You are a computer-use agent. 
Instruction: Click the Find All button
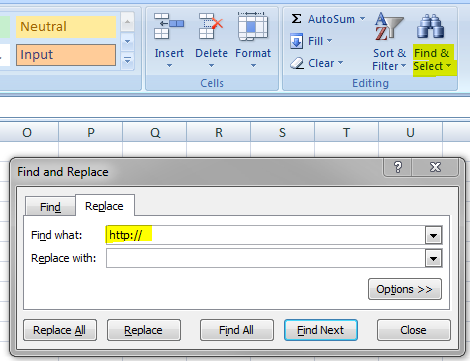tap(237, 330)
